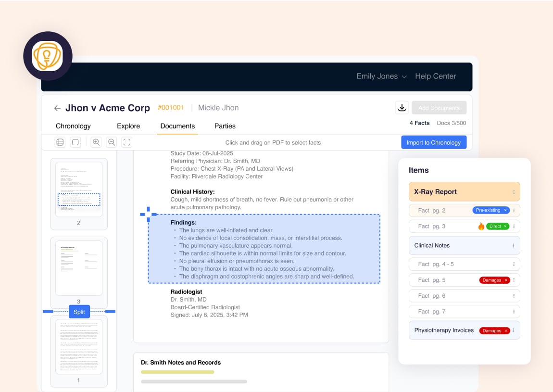
Task: Select Fact pg. 7 row
Action: point(464,312)
